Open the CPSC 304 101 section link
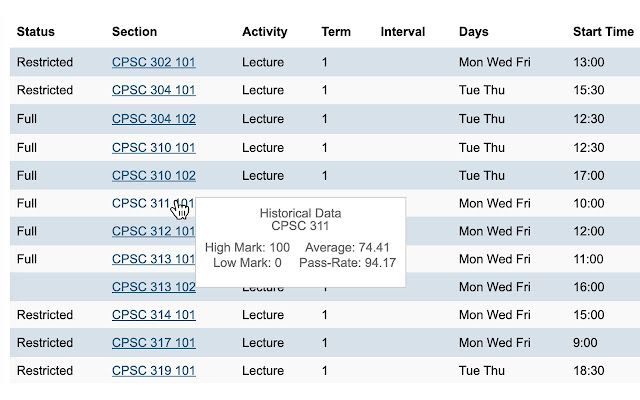The width and height of the screenshot is (640, 400). 153,90
